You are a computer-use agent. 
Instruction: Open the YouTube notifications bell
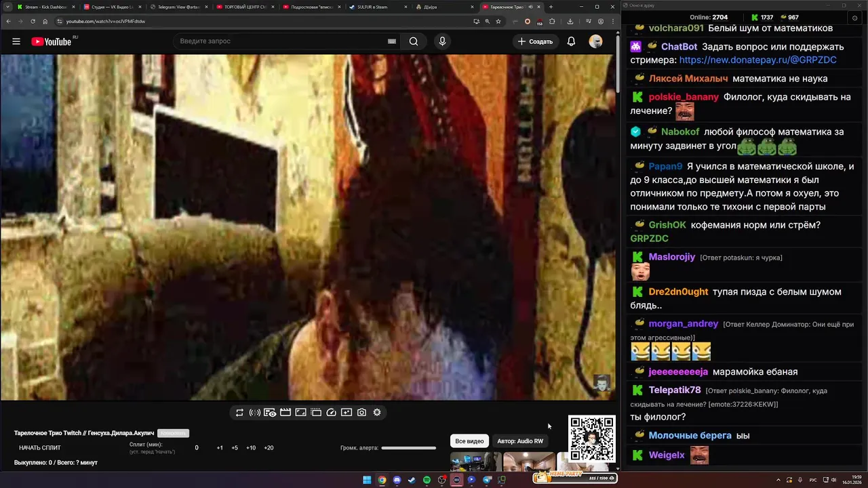pos(571,41)
